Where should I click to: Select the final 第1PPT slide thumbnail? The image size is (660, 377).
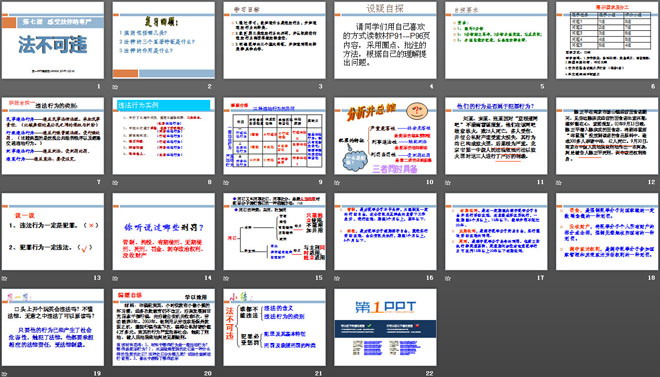385,327
